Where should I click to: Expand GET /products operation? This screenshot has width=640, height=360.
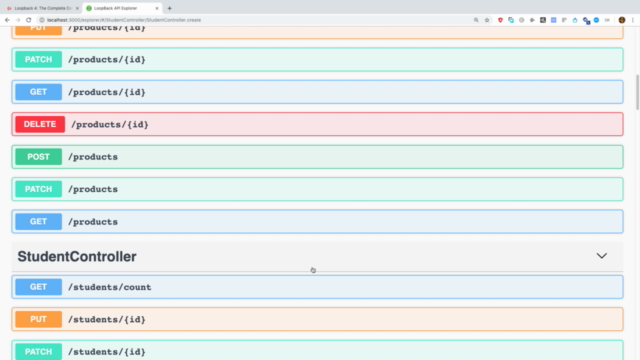(317, 222)
